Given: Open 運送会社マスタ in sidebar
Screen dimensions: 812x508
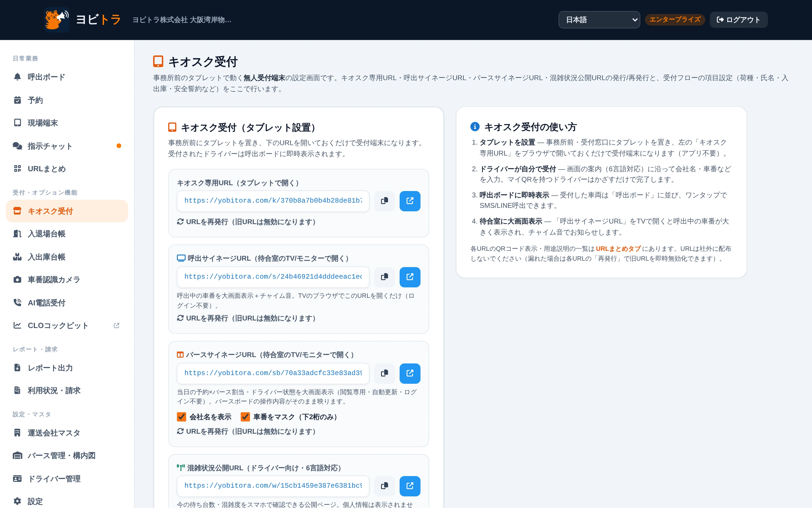Looking at the screenshot, I should click(x=67, y=433).
